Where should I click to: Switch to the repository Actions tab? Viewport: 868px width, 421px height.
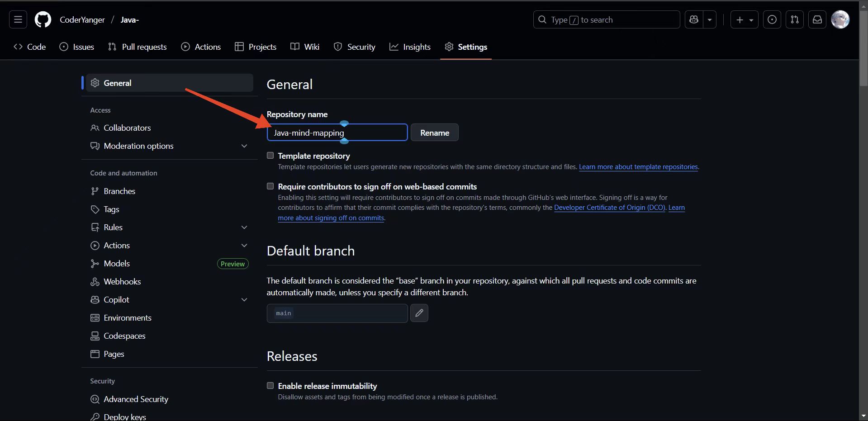coord(201,47)
